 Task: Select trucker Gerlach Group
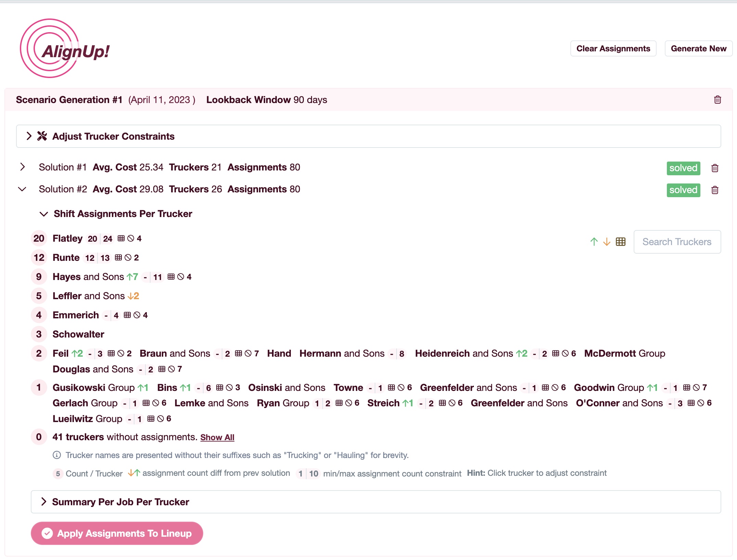[x=85, y=403]
